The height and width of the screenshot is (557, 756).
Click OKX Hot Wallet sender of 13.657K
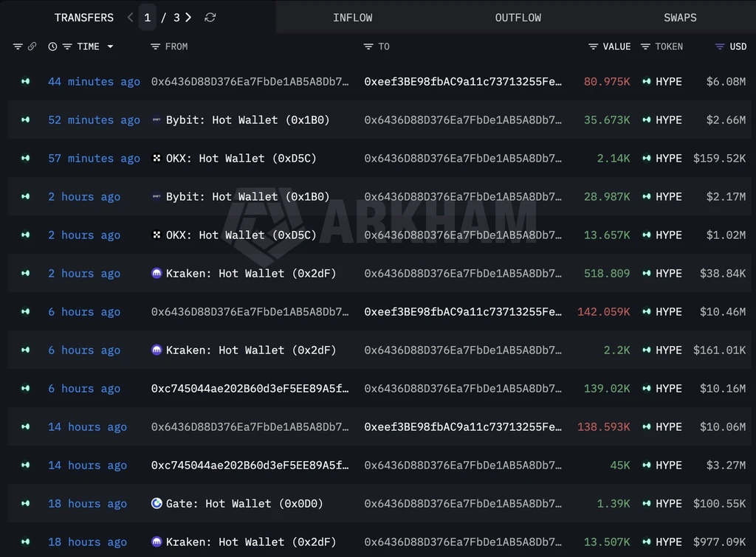pos(241,235)
